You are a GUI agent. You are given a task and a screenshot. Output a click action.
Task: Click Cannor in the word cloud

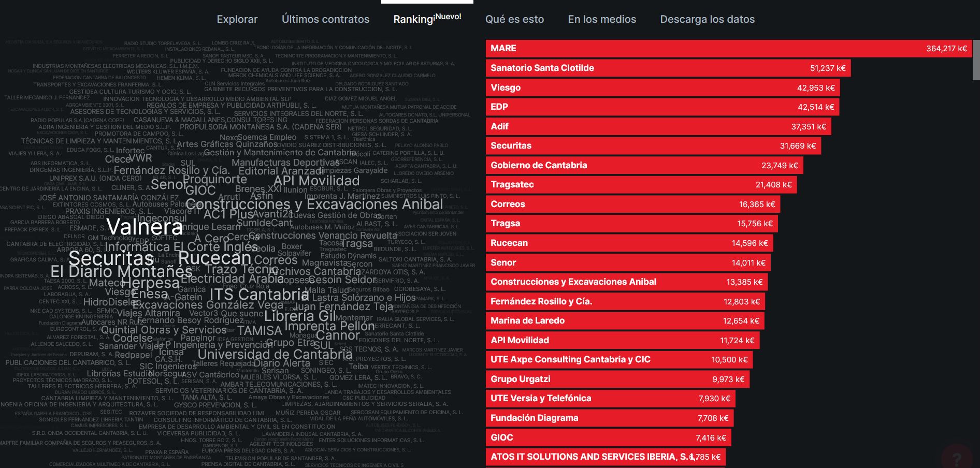point(338,335)
